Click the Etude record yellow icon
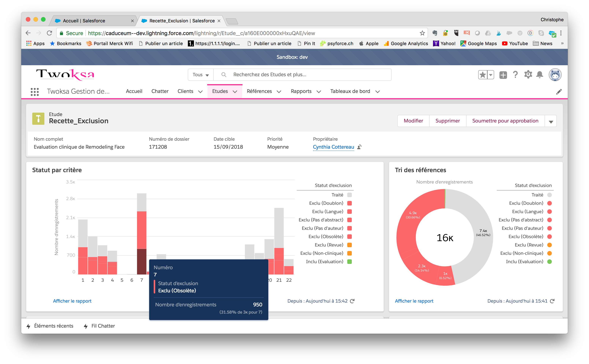The width and height of the screenshot is (589, 364). click(38, 119)
